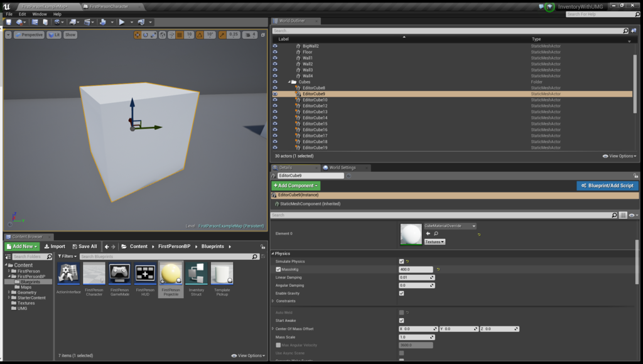Reset MassInKg value to default
643x364 pixels.
pos(438,269)
